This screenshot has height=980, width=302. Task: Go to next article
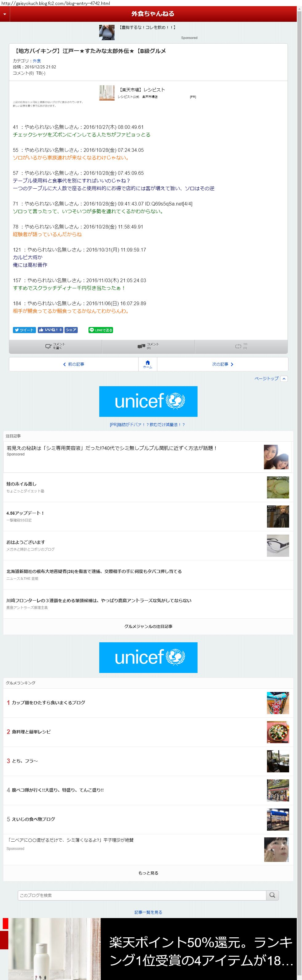222,364
